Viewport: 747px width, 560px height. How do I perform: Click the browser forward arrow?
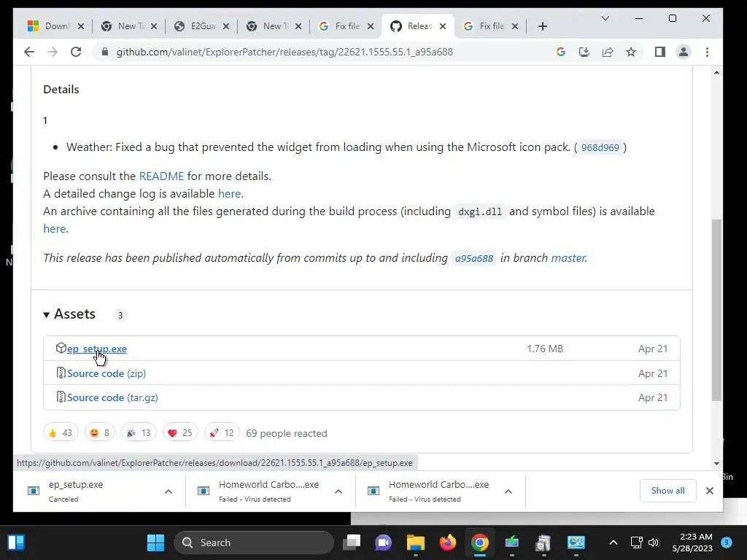pos(53,52)
